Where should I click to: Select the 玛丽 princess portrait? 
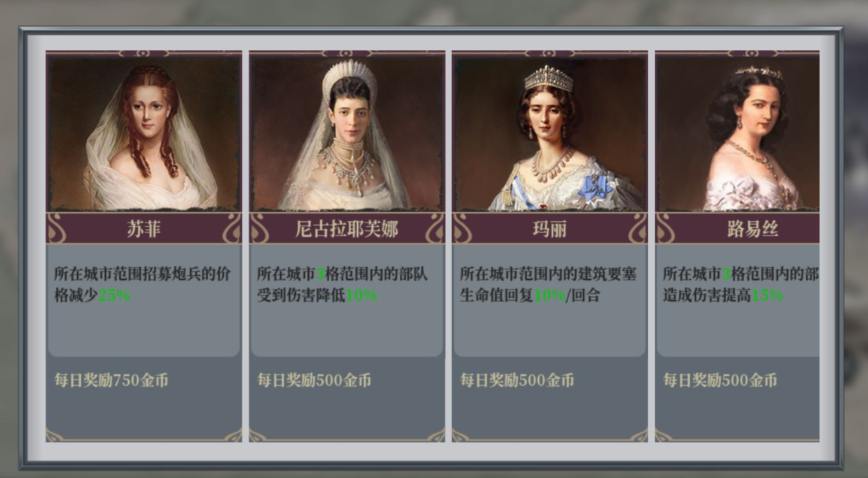(x=550, y=133)
